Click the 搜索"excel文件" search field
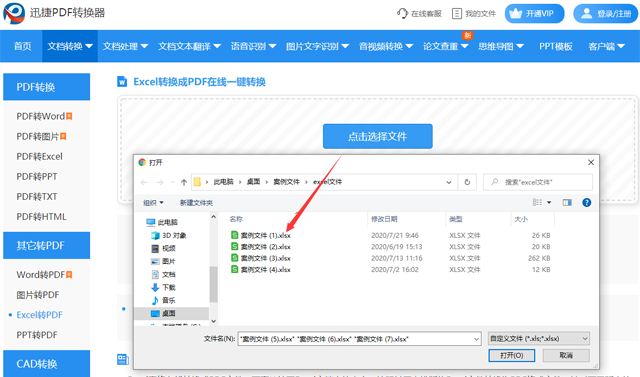Screen dimensions: 640x377 [x=538, y=182]
